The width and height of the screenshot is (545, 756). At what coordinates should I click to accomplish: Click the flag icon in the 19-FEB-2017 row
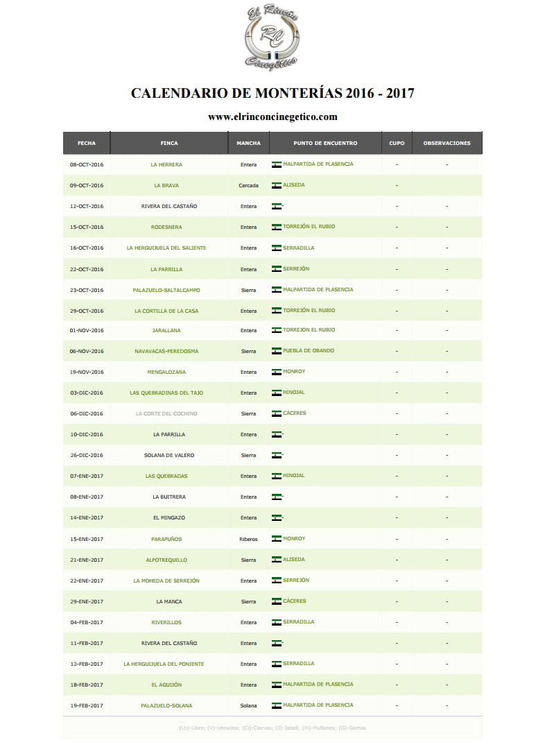(x=277, y=705)
